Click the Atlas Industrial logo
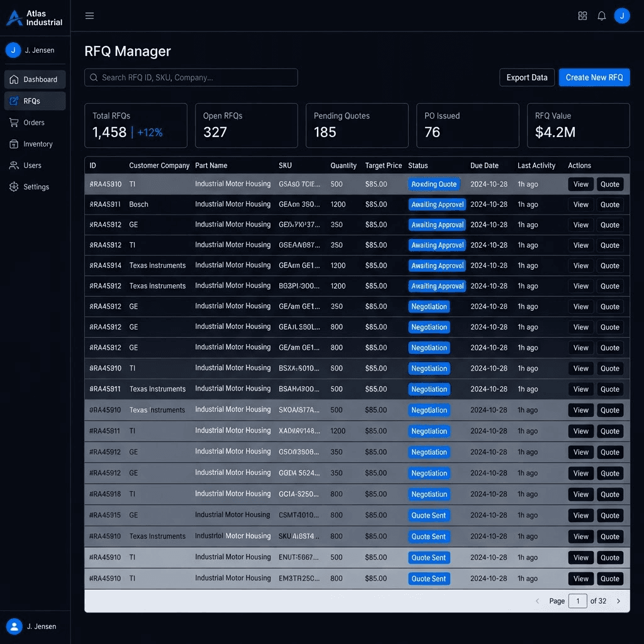 pyautogui.click(x=35, y=18)
